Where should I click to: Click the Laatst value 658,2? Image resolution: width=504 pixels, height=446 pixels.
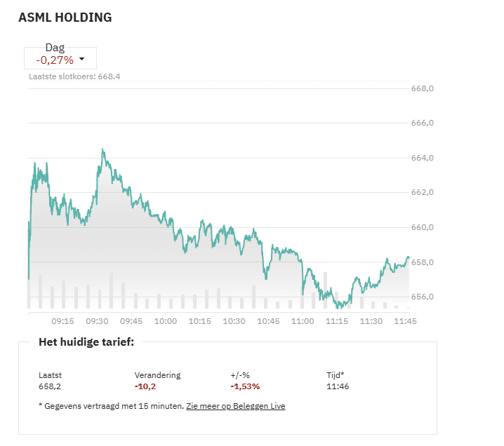click(50, 386)
